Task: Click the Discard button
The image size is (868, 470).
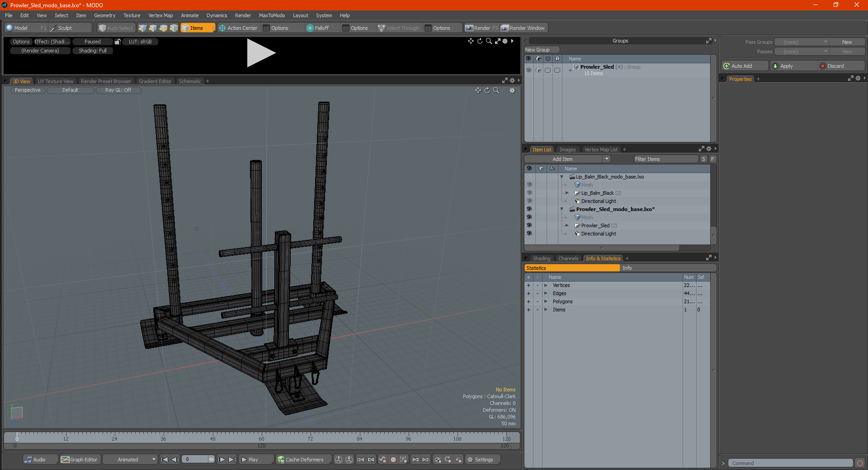Action: coord(841,66)
